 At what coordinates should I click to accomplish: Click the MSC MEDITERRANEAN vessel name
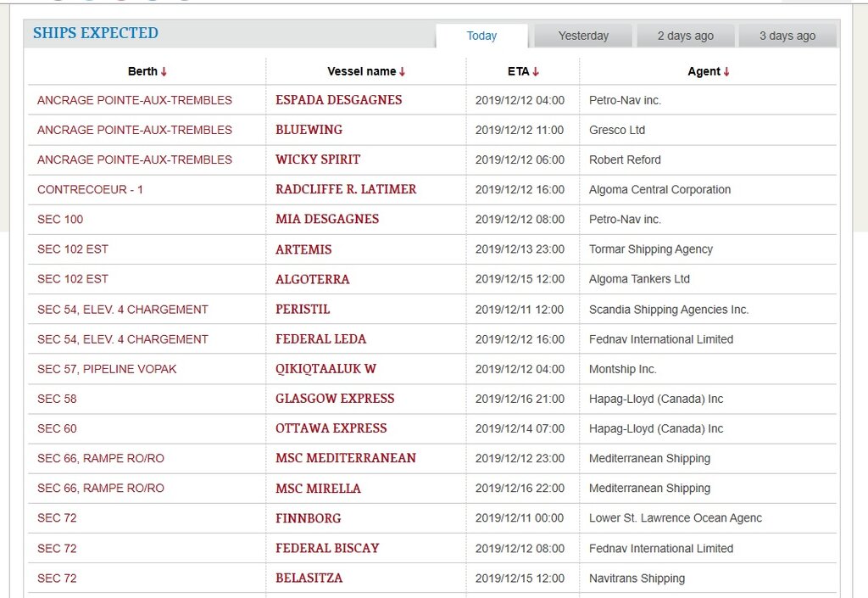pyautogui.click(x=345, y=458)
